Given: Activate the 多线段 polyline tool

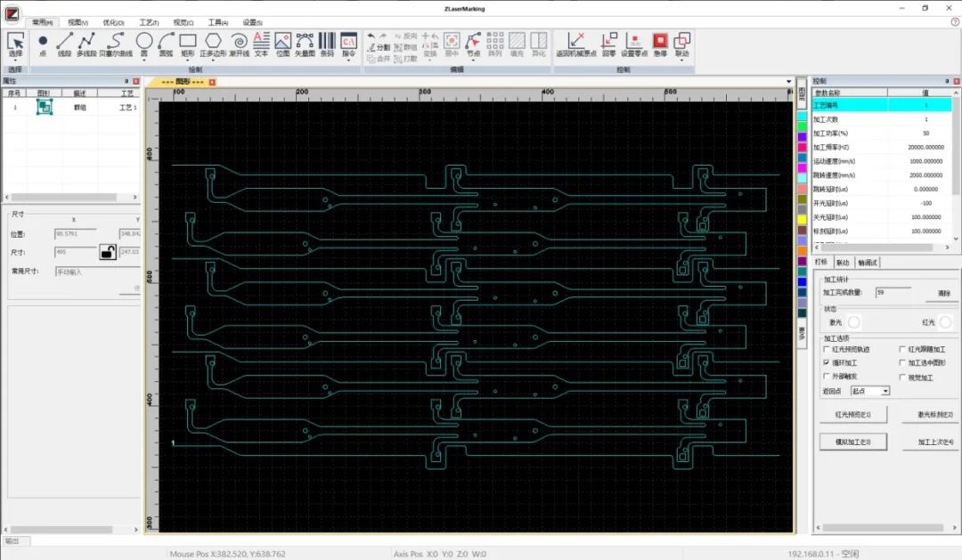Looking at the screenshot, I should pyautogui.click(x=86, y=45).
